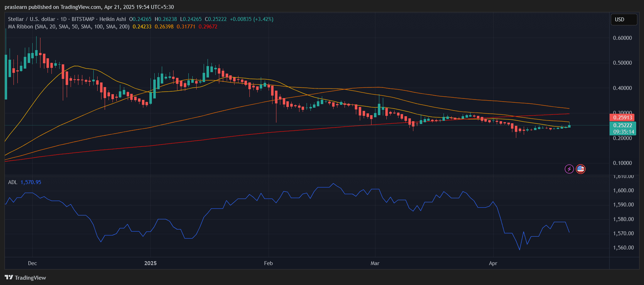Click the 2025 label on time axis
The width and height of the screenshot is (644, 285).
(x=150, y=263)
